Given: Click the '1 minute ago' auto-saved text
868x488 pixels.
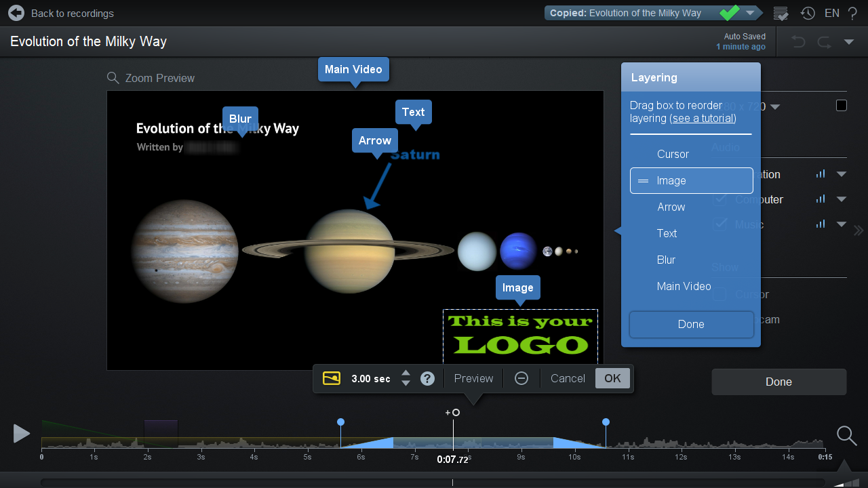Looking at the screenshot, I should click(x=741, y=47).
